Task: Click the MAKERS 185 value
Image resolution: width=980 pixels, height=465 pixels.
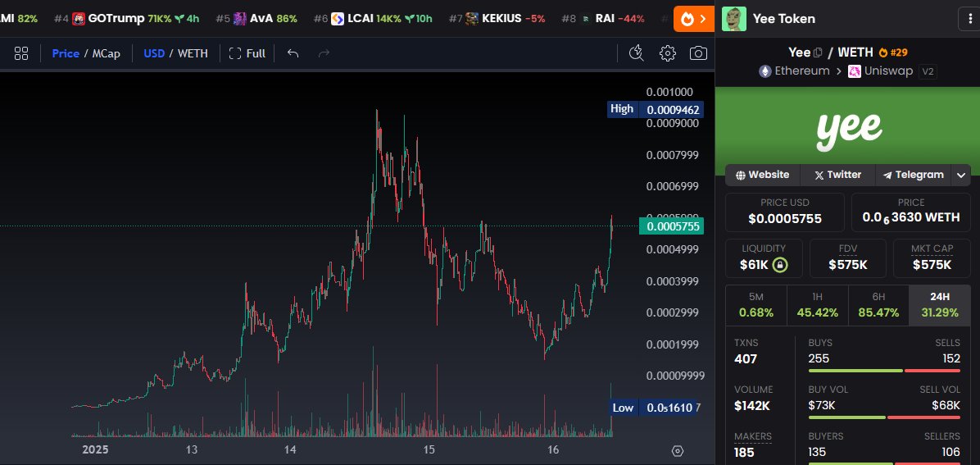Action: pos(744,452)
